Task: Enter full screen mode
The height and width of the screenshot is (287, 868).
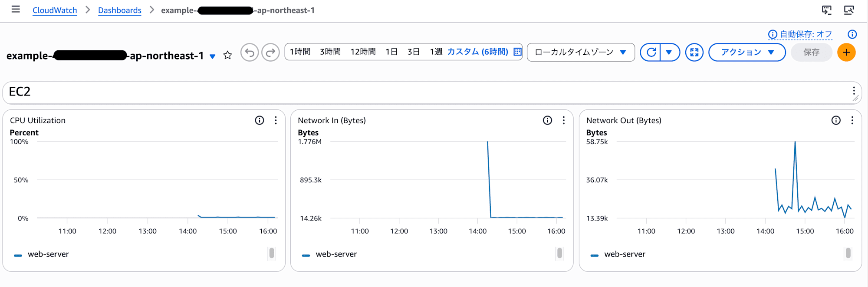Action: click(694, 53)
